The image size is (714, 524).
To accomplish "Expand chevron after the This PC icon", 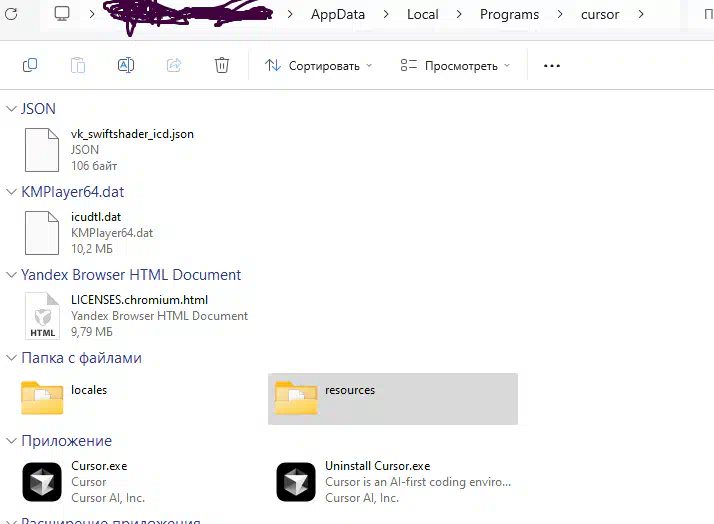I will (92, 14).
